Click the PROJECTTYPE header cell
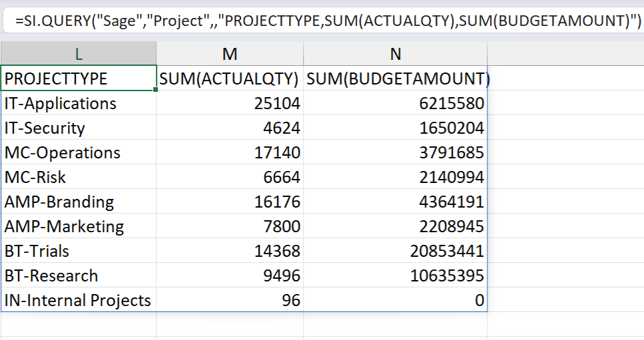Screen dimensions: 644x340 point(79,78)
